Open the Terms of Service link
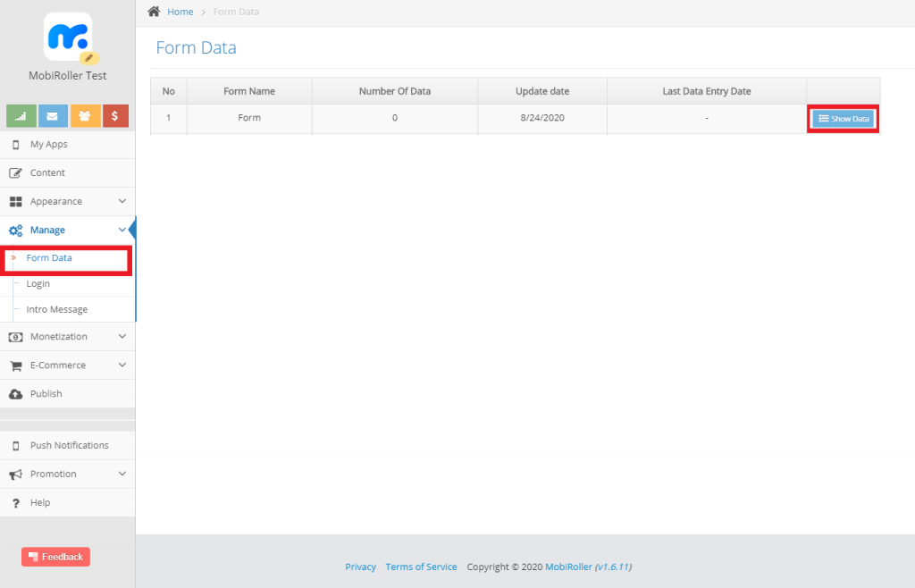The height and width of the screenshot is (588, 915). click(421, 566)
